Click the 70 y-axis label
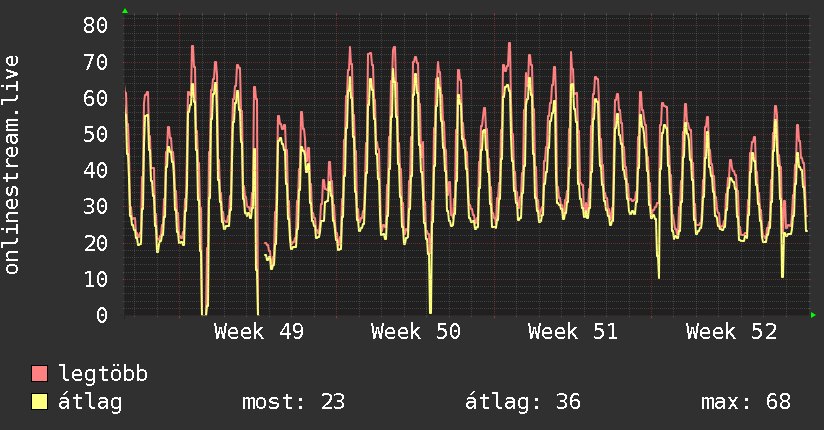This screenshot has width=824, height=430. [x=95, y=62]
